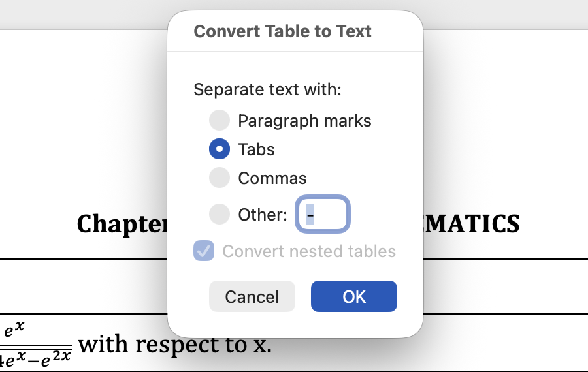588x372 pixels.
Task: Confirm the conversion with OK
Action: coord(353,296)
